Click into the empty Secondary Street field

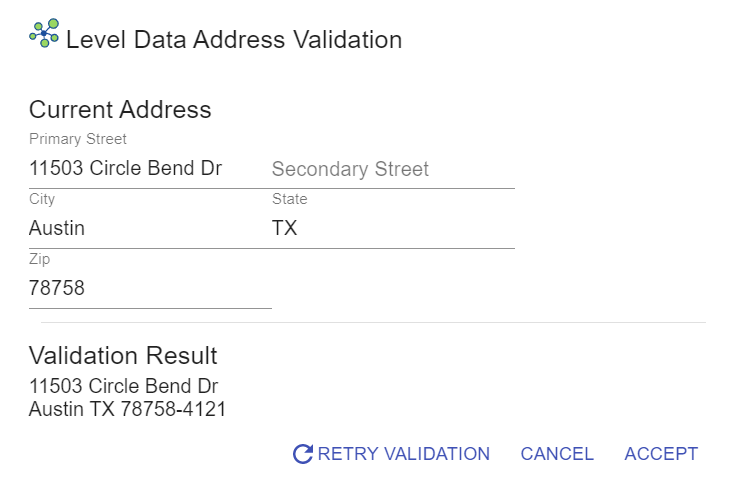click(x=390, y=170)
